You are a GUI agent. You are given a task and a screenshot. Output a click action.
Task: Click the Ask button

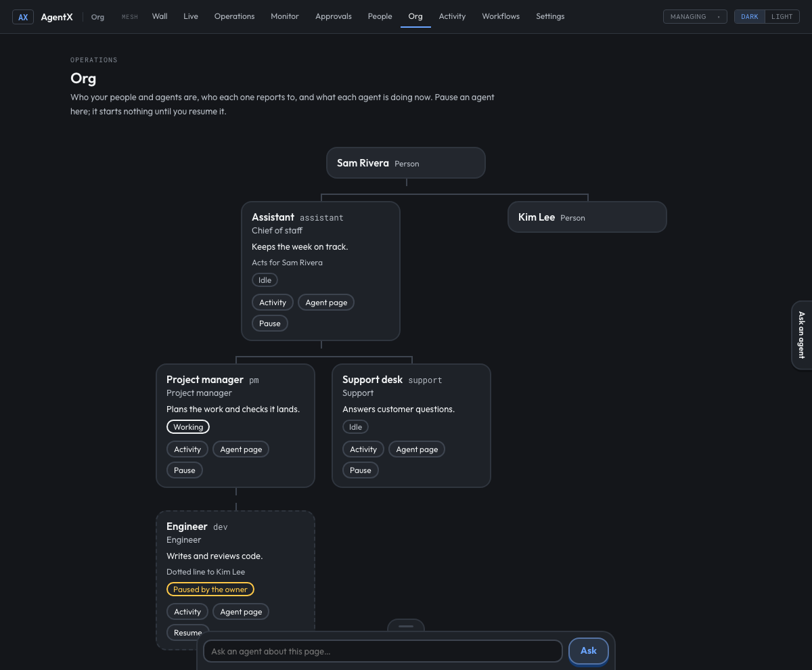[x=588, y=650]
